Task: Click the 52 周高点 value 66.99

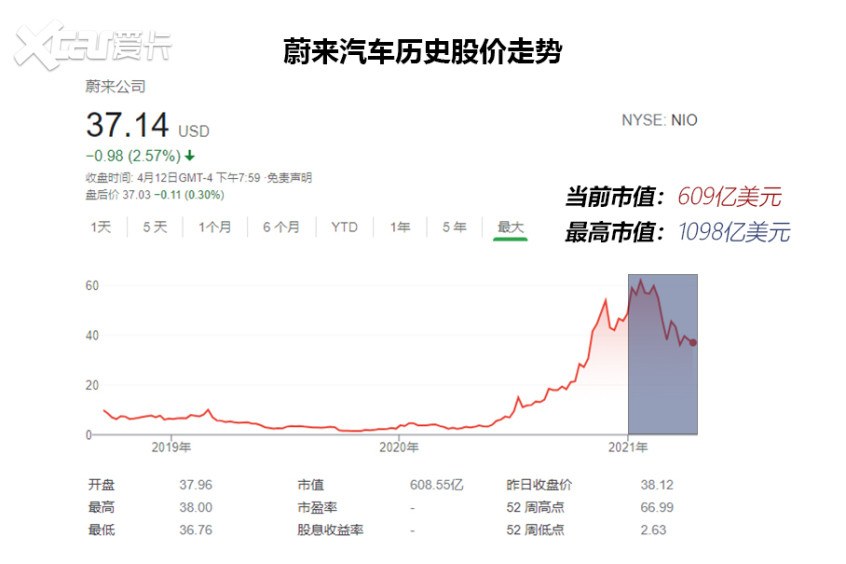Action: [x=657, y=507]
